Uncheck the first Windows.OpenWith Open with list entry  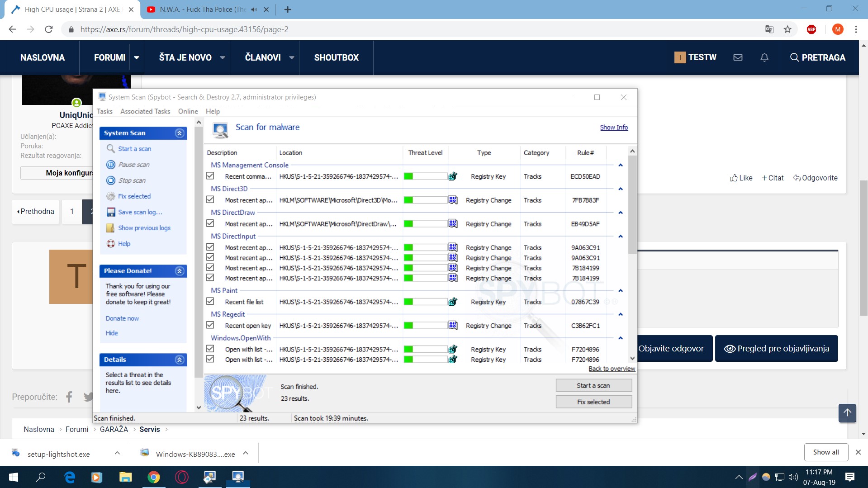(x=210, y=349)
